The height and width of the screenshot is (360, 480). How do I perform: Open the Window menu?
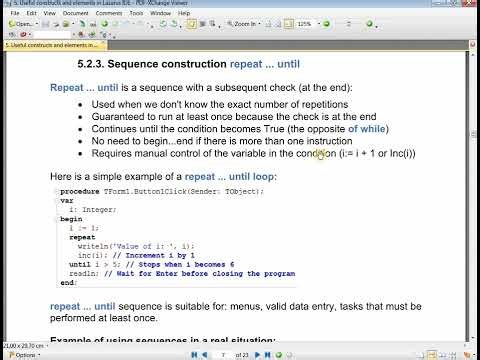point(160,13)
